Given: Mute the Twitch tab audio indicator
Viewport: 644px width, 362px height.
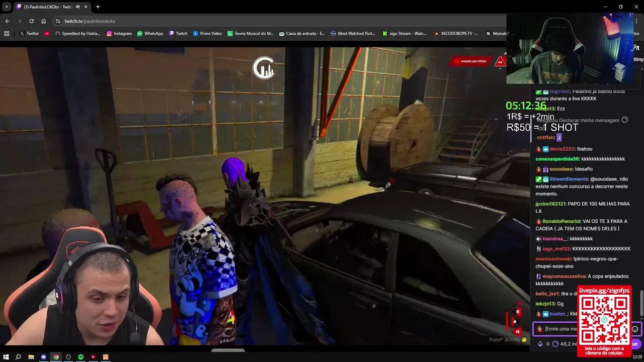Looking at the screenshot, I should click(77, 7).
